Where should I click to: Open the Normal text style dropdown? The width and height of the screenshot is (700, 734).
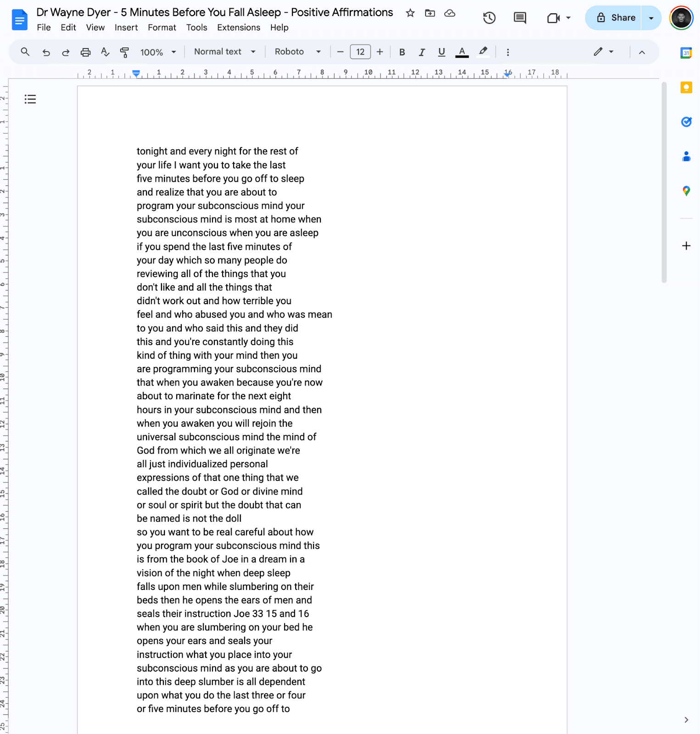pyautogui.click(x=225, y=52)
